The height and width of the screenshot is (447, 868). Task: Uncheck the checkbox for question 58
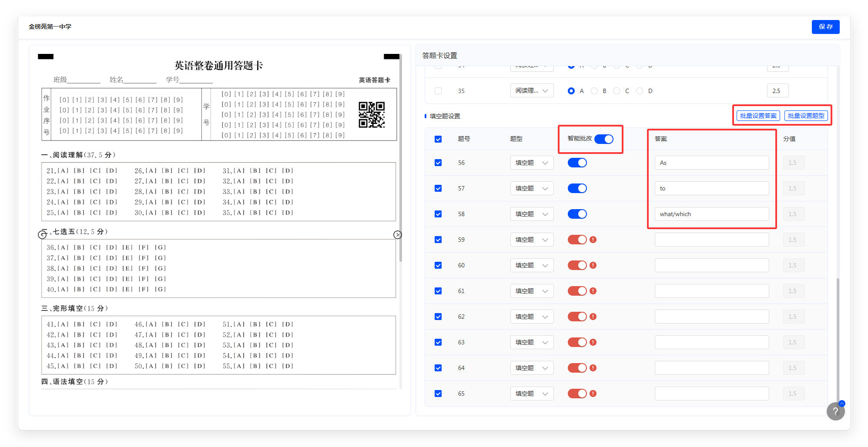pyautogui.click(x=438, y=214)
